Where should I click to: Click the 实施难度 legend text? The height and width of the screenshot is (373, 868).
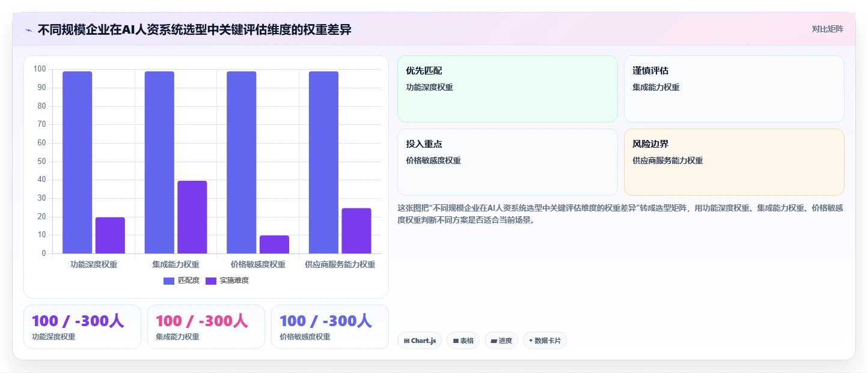click(x=234, y=281)
